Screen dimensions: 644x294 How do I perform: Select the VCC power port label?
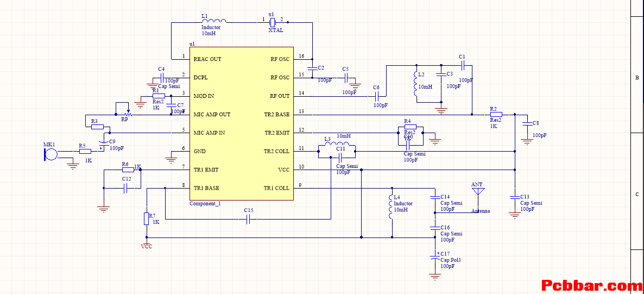pos(146,247)
